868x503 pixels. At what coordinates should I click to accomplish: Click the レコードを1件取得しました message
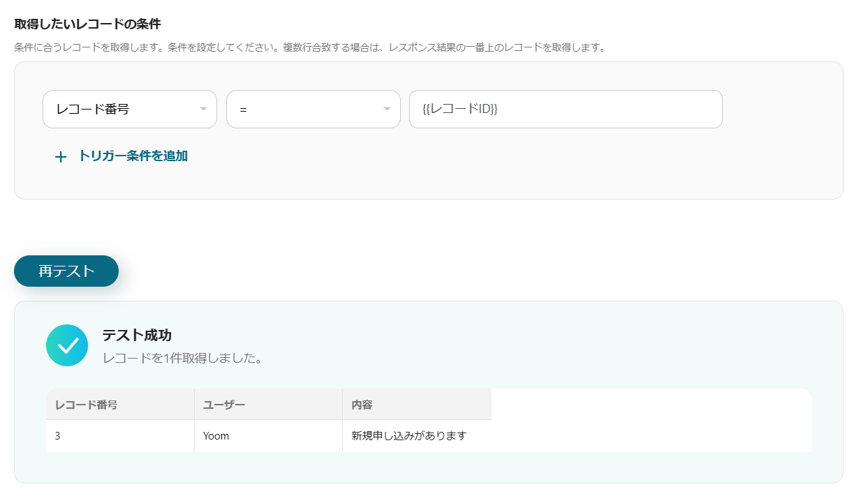[182, 359]
